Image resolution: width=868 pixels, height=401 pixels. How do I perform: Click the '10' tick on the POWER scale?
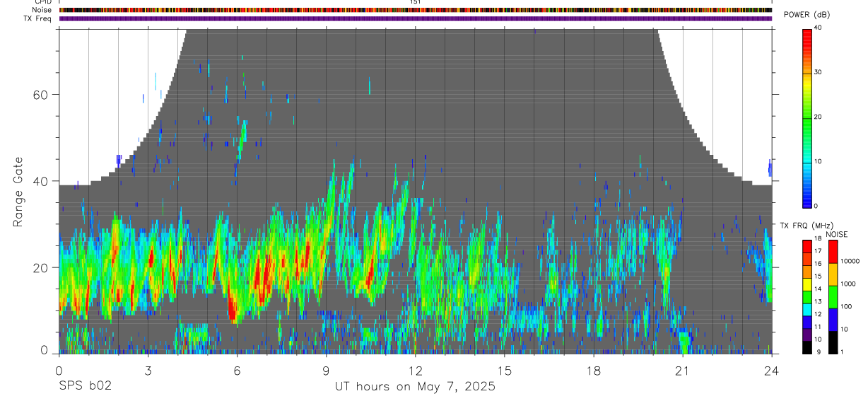coord(819,161)
